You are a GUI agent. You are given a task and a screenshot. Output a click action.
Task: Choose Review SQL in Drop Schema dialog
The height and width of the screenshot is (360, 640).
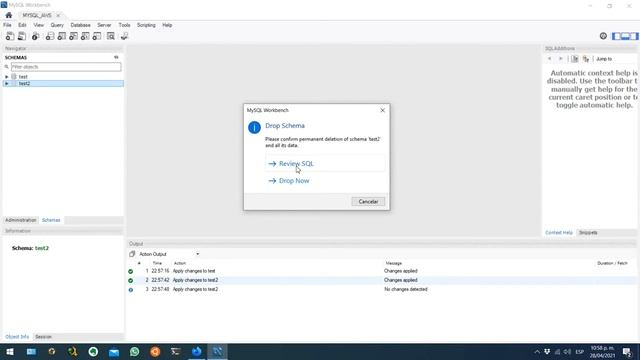[325, 164]
